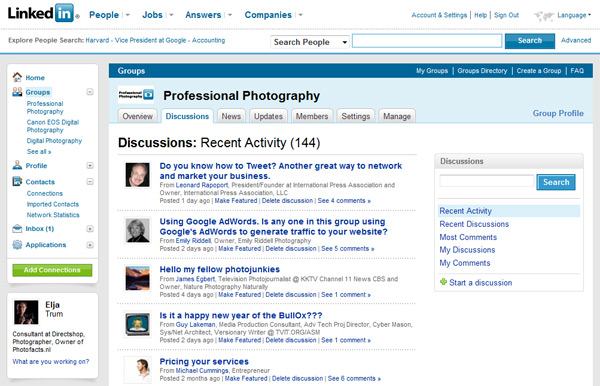Expand the Inbox section in sidebar
600x386 pixels.
point(90,229)
